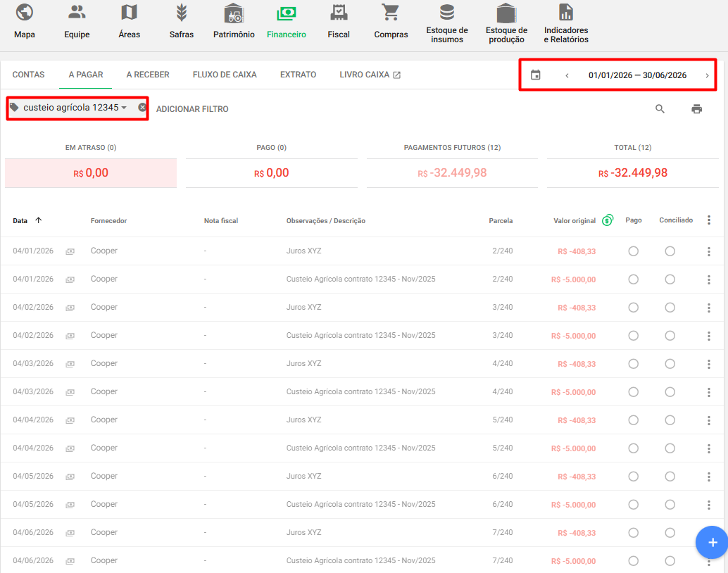
Task: Mark the 5/240 Juros XYZ row as Pago
Action: coord(633,420)
